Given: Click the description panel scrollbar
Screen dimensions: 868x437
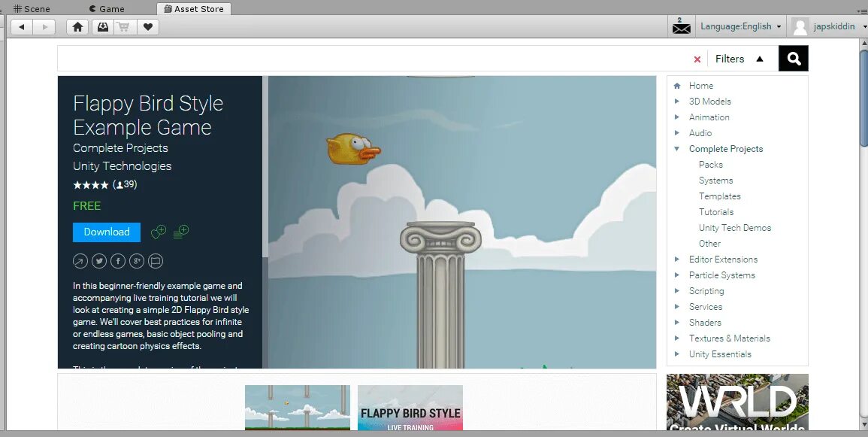Looking at the screenshot, I should 265,166.
